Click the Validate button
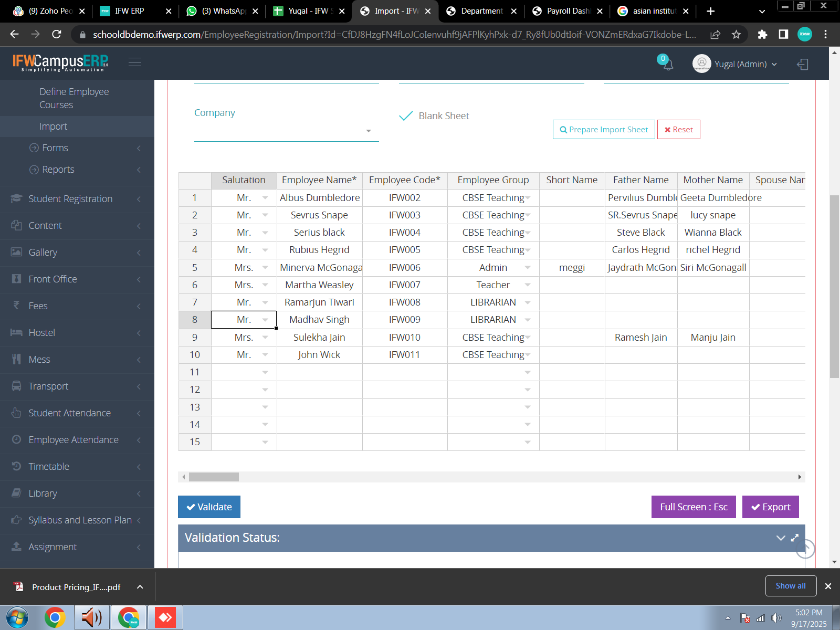This screenshot has width=840, height=630. click(209, 507)
